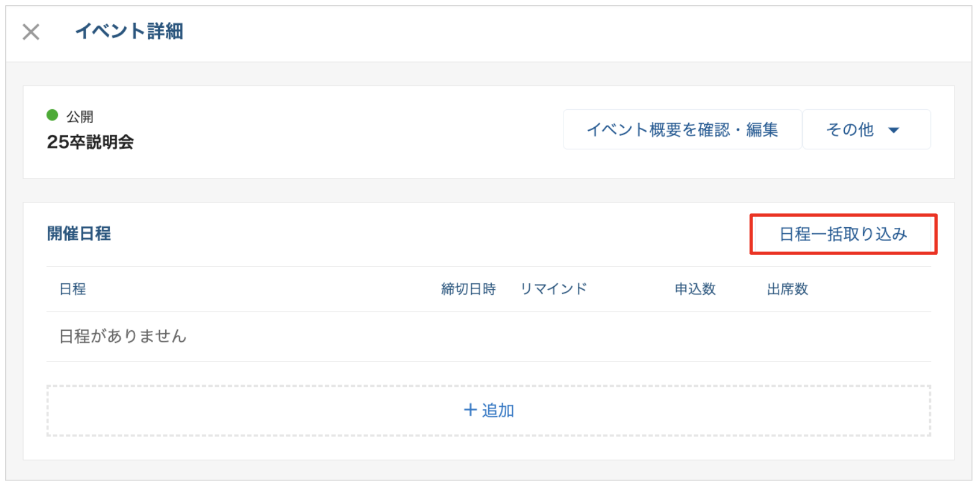
Task: Click the 公開 status label
Action: point(80,117)
